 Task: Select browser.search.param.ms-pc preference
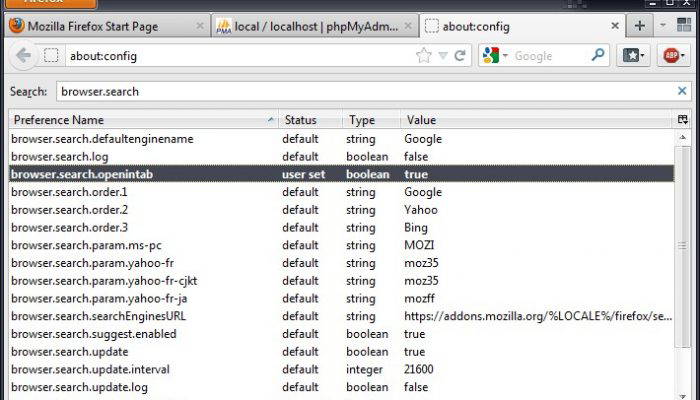click(x=86, y=245)
